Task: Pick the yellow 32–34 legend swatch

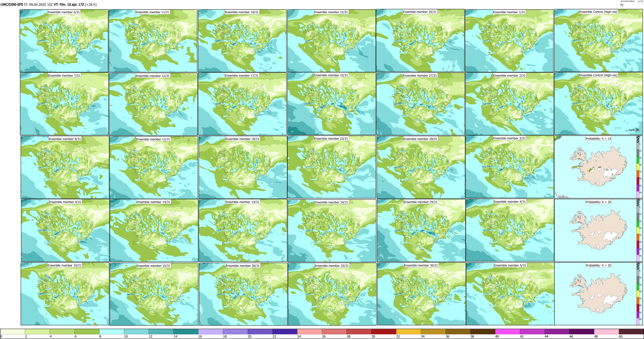Action: [408, 332]
